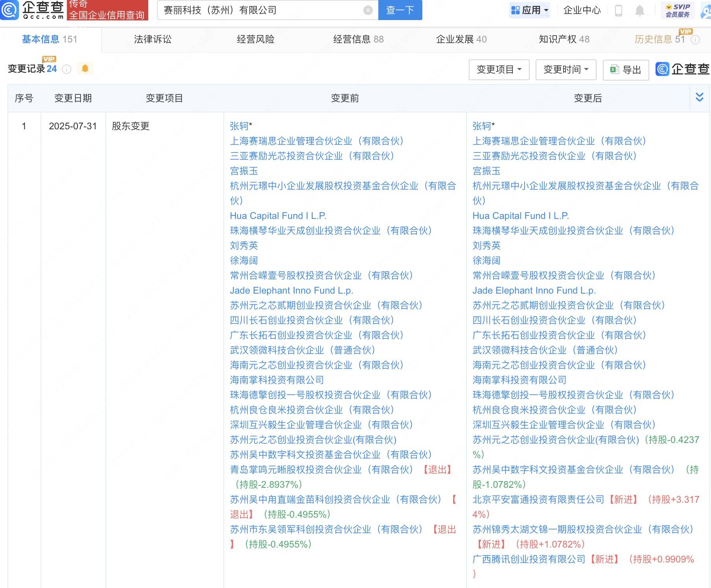
Task: Click the 变更日期 column header
Action: (x=73, y=98)
